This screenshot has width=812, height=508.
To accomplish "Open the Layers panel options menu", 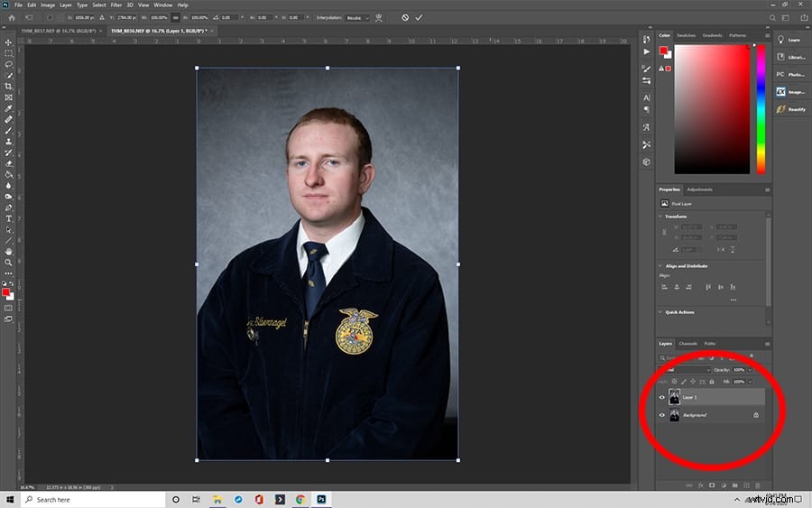I will 767,344.
